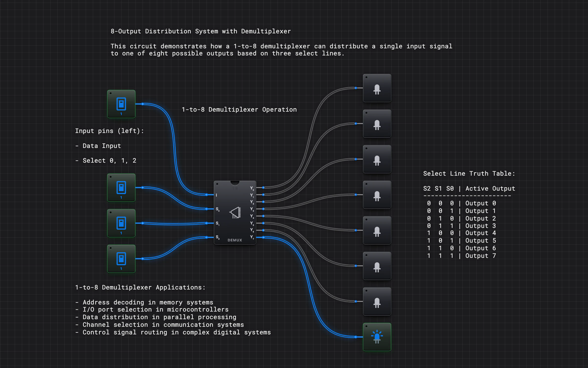Click the LED connected to Y1
This screenshot has height=368, width=588.
[x=377, y=124]
